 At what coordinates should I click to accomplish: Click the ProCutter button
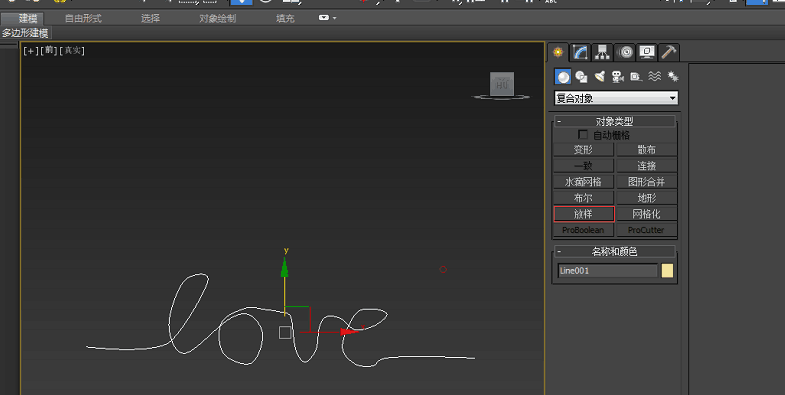[x=646, y=230]
